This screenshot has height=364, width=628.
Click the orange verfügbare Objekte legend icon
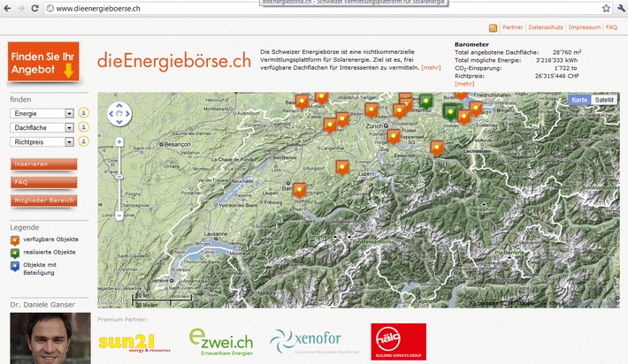click(x=15, y=240)
